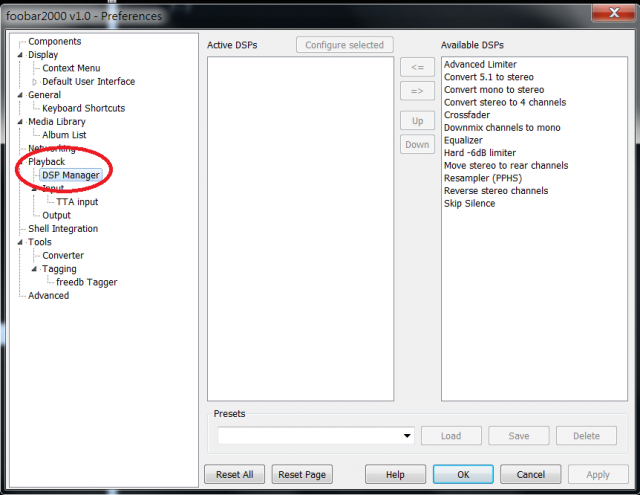The image size is (640, 495).
Task: Open the Tagging preferences page
Action: (59, 269)
